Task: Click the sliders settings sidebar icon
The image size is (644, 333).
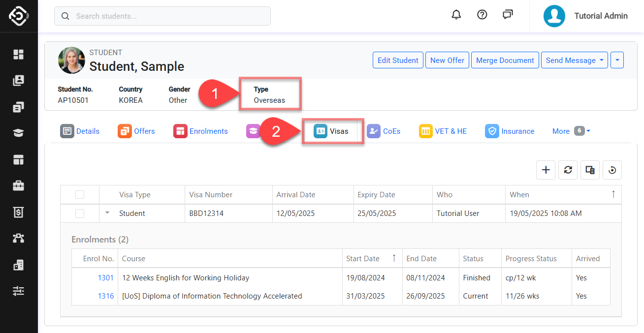Action: (x=19, y=291)
